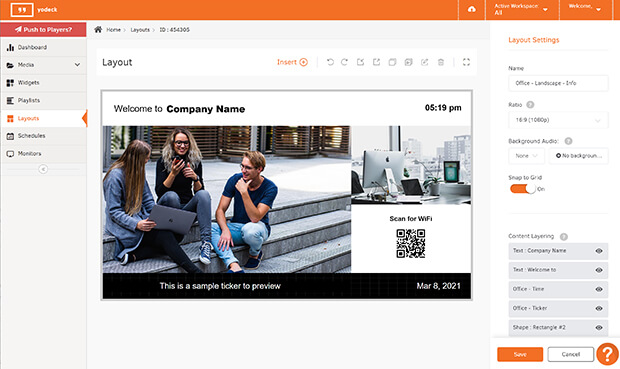The height and width of the screenshot is (369, 620).
Task: Click Cancel button
Action: tap(571, 354)
